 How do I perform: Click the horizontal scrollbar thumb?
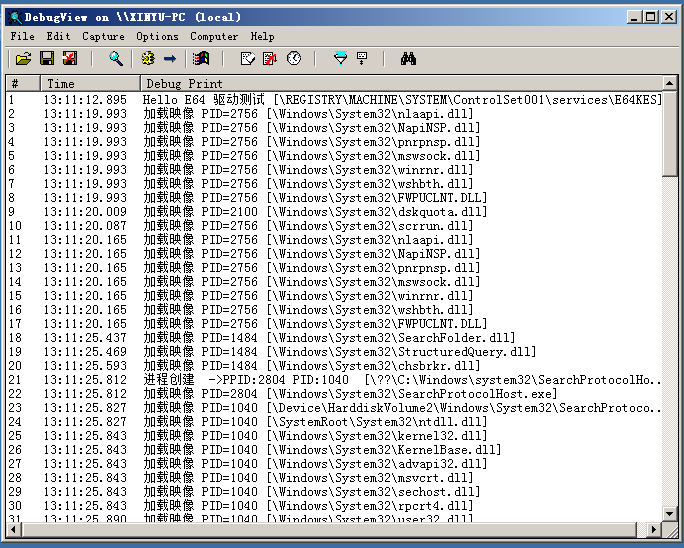click(x=328, y=529)
